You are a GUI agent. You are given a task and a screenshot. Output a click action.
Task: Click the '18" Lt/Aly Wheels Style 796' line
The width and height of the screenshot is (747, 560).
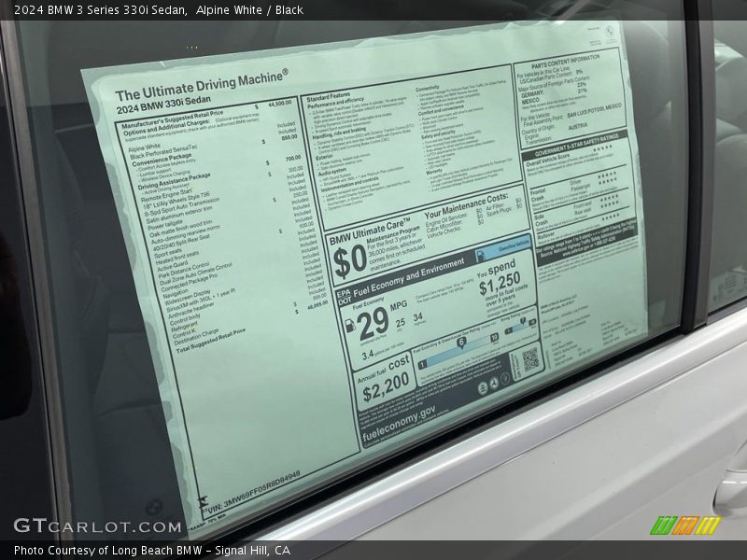[x=176, y=201]
